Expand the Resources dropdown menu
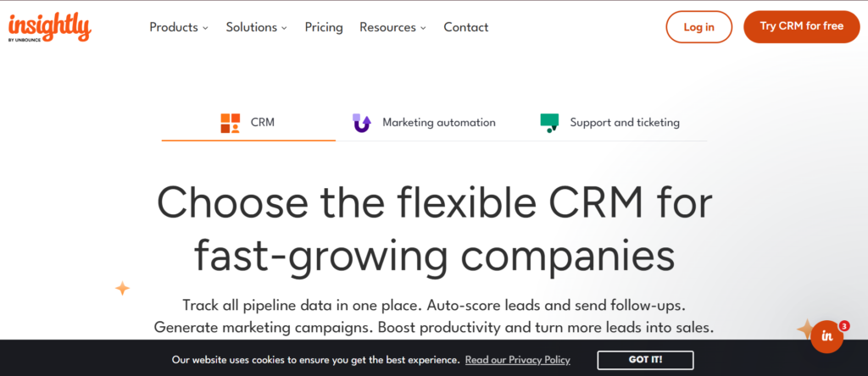 point(393,27)
